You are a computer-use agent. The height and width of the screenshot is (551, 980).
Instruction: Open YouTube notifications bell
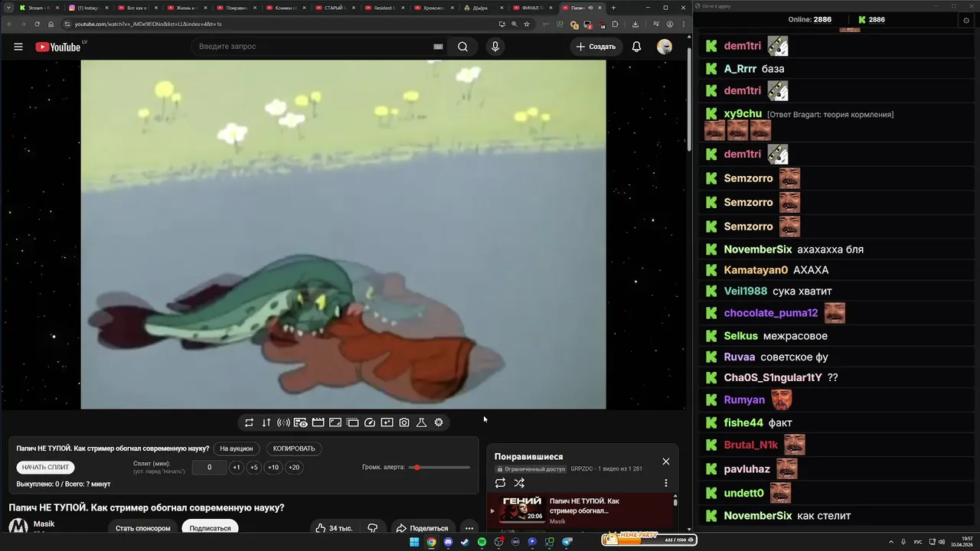coord(636,47)
